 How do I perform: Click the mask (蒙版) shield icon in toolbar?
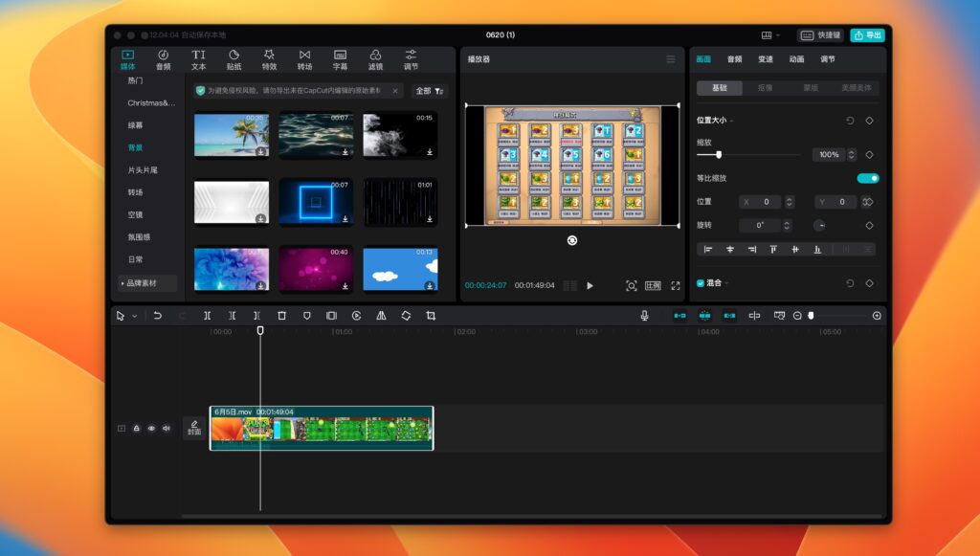305,315
